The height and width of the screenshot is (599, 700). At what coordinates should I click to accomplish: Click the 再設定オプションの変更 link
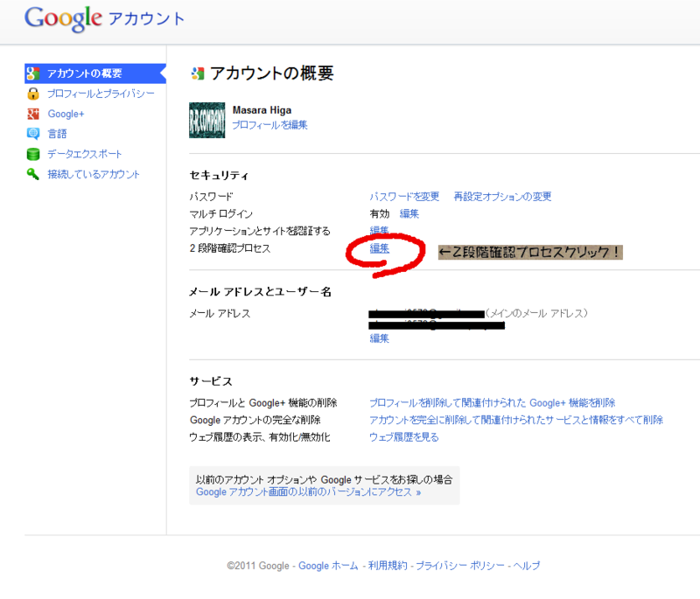pyautogui.click(x=502, y=197)
